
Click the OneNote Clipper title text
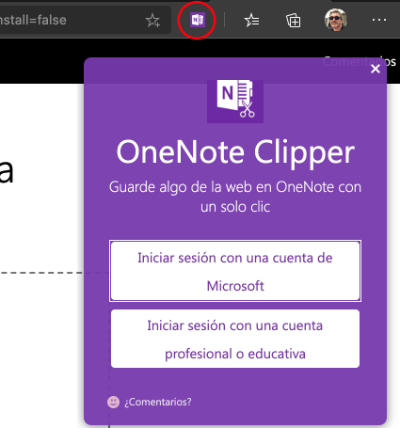point(235,152)
